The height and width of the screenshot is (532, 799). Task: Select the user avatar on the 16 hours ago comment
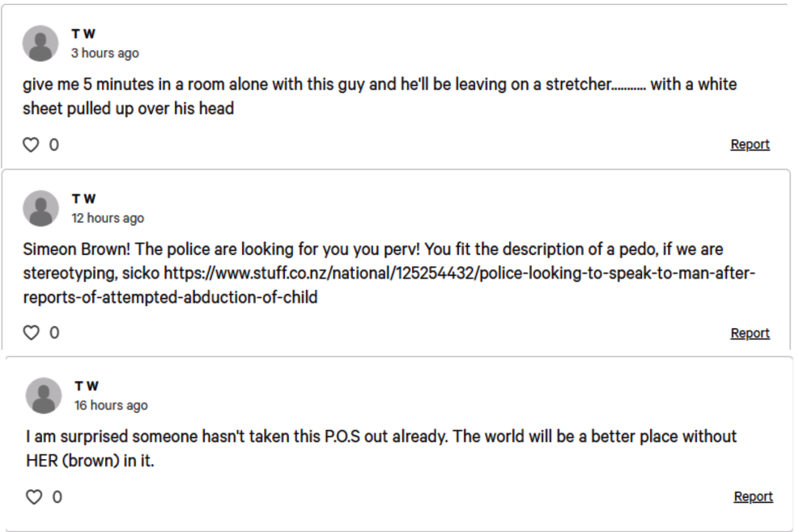click(x=44, y=396)
